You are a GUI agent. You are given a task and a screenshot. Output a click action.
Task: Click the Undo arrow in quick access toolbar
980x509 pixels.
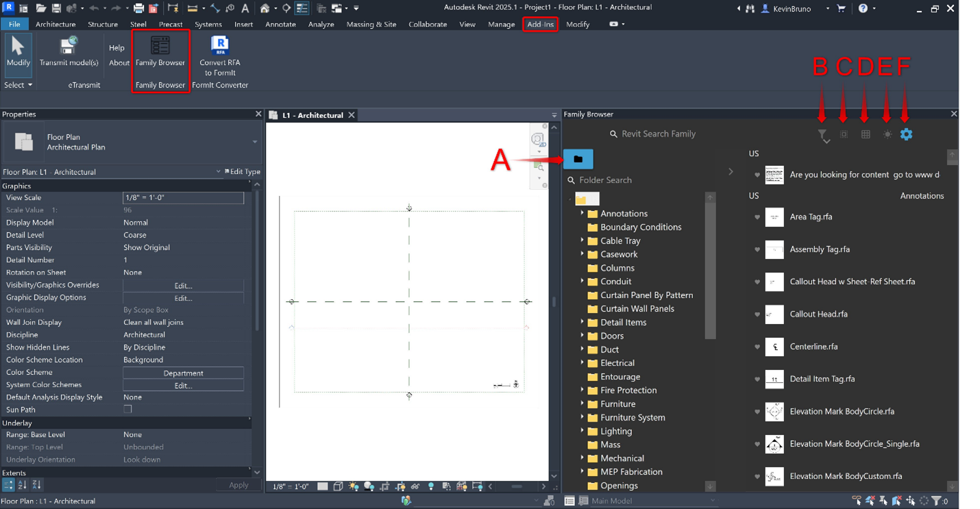[x=94, y=8]
